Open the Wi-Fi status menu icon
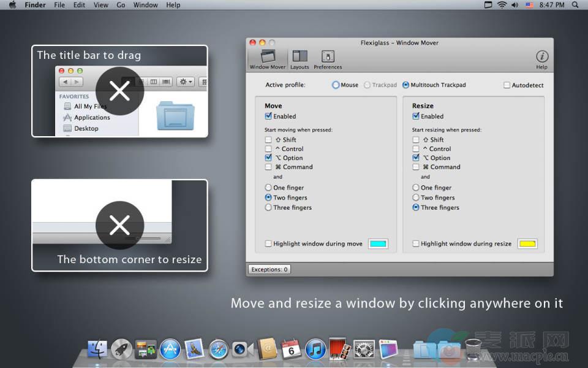Image resolution: width=588 pixels, height=368 pixels. pyautogui.click(x=502, y=5)
